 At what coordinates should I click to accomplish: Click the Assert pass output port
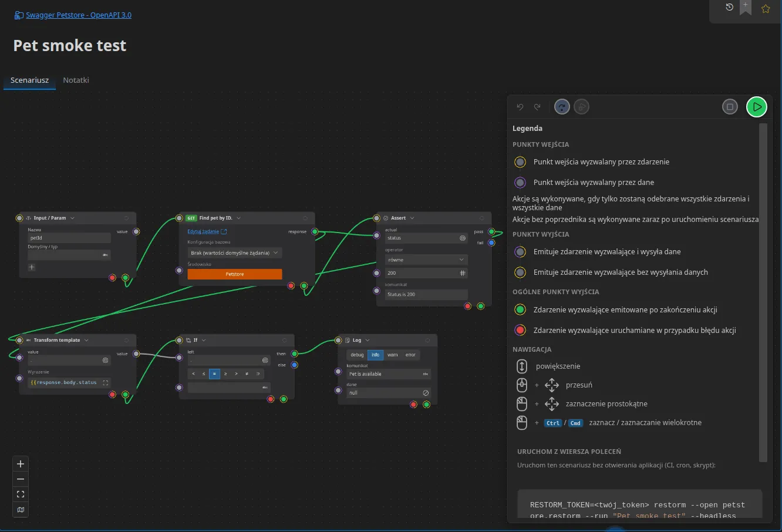(x=491, y=231)
